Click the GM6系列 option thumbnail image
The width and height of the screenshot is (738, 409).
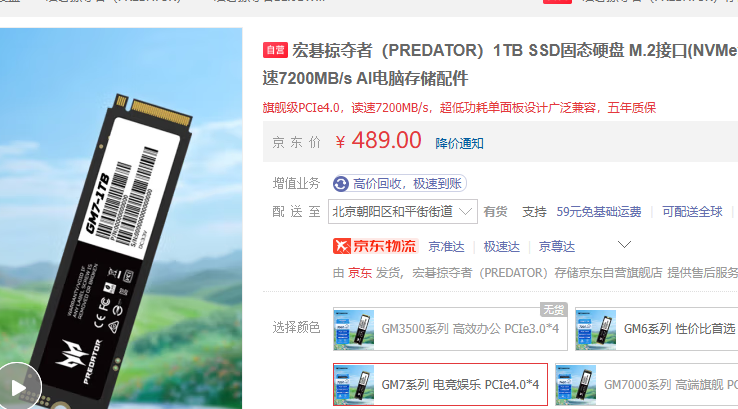[x=596, y=329]
